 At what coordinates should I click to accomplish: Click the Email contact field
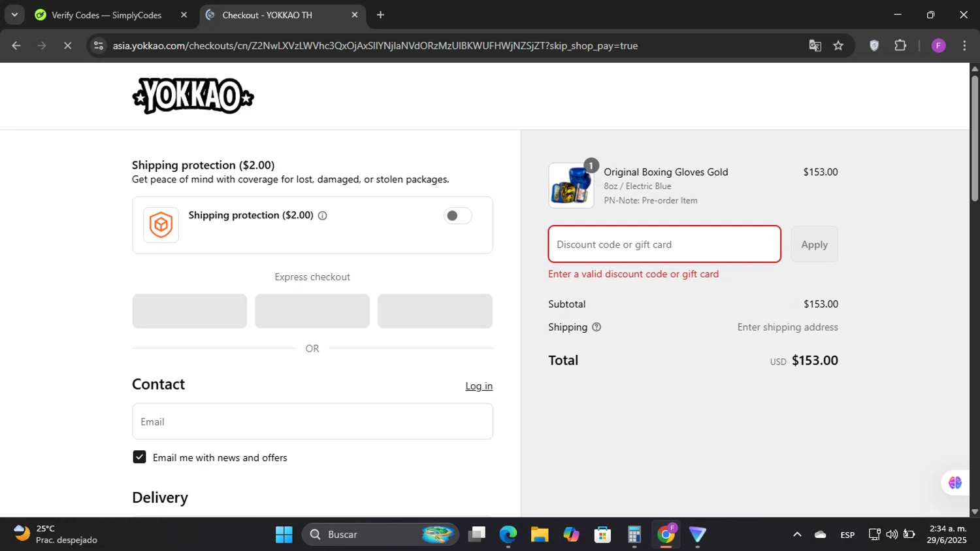[312, 422]
